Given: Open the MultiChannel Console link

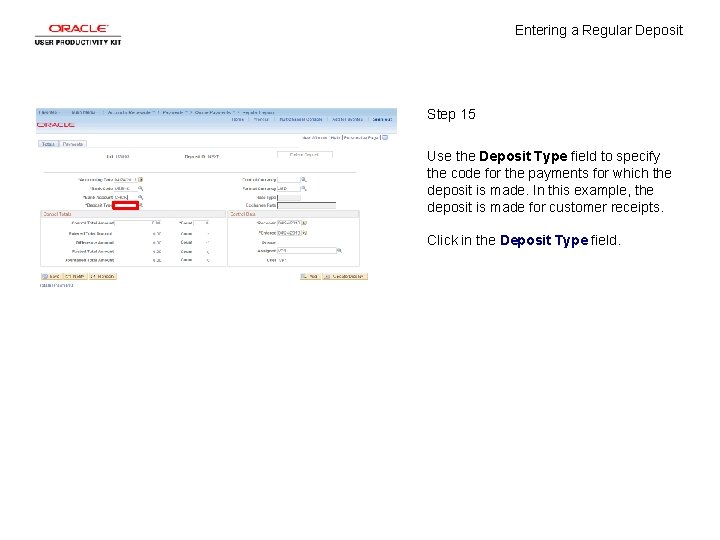Looking at the screenshot, I should click(301, 119).
